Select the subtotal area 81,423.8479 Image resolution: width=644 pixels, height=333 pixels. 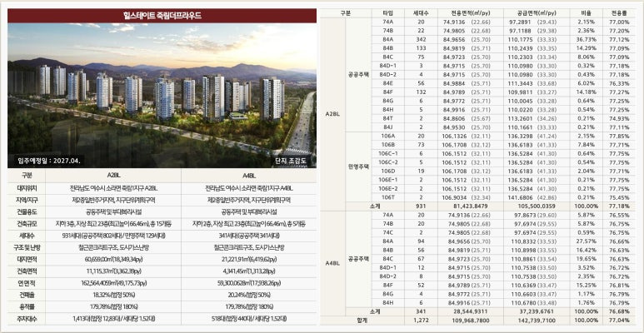click(470, 206)
